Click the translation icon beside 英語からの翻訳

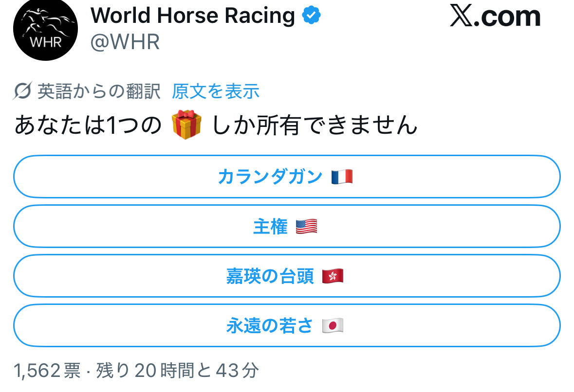click(23, 91)
